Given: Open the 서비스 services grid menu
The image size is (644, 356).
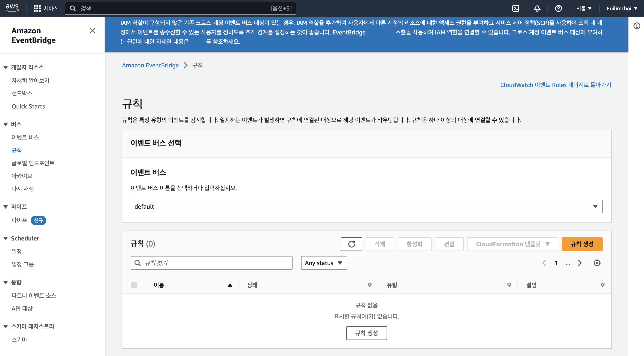Looking at the screenshot, I should (x=45, y=9).
